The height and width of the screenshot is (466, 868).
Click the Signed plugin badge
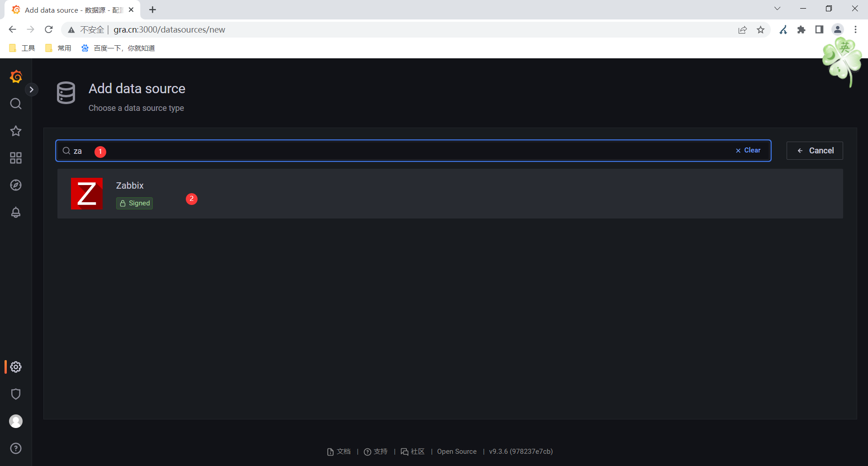(x=134, y=203)
